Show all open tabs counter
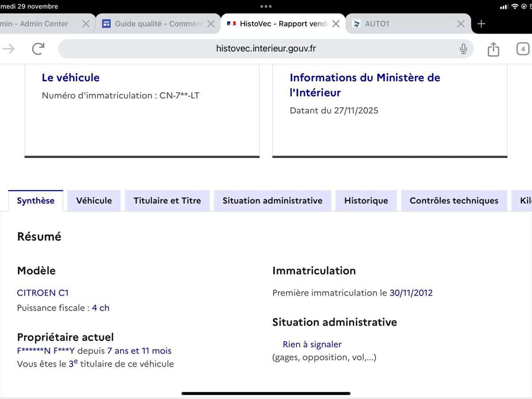Image resolution: width=532 pixels, height=399 pixels. click(x=523, y=49)
